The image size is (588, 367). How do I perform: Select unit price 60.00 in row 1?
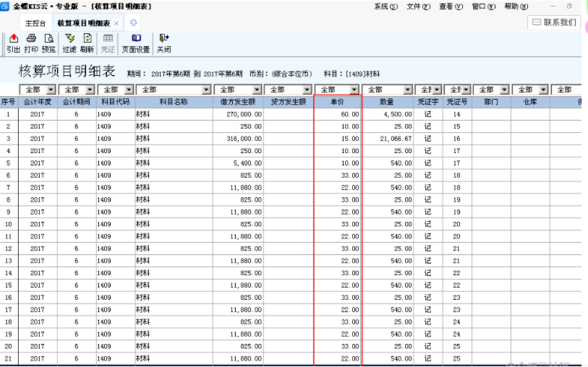pyautogui.click(x=338, y=114)
